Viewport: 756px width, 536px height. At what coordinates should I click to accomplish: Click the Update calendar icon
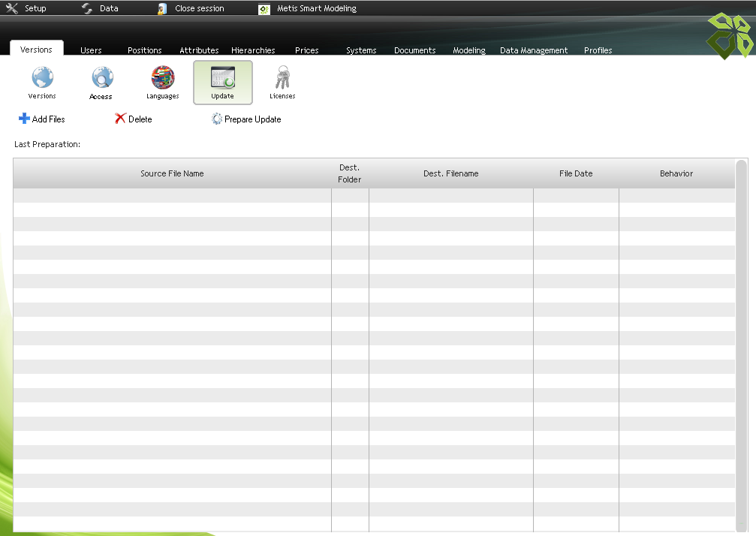click(222, 78)
